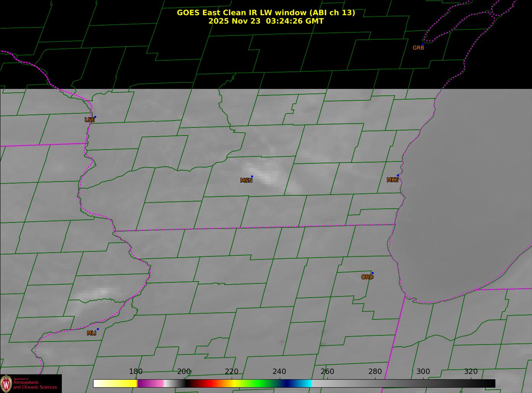The height and width of the screenshot is (393, 532).
Task: Click the MSN station label
Action: tap(246, 180)
